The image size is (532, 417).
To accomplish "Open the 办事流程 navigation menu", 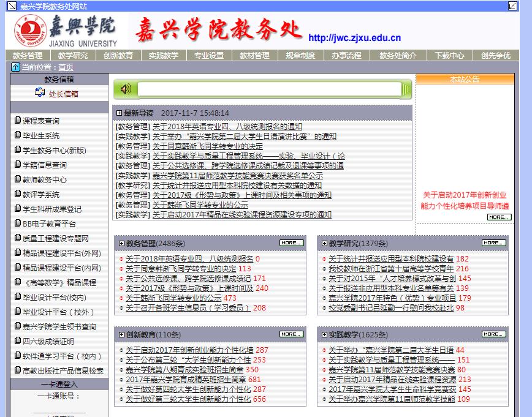I will (346, 55).
